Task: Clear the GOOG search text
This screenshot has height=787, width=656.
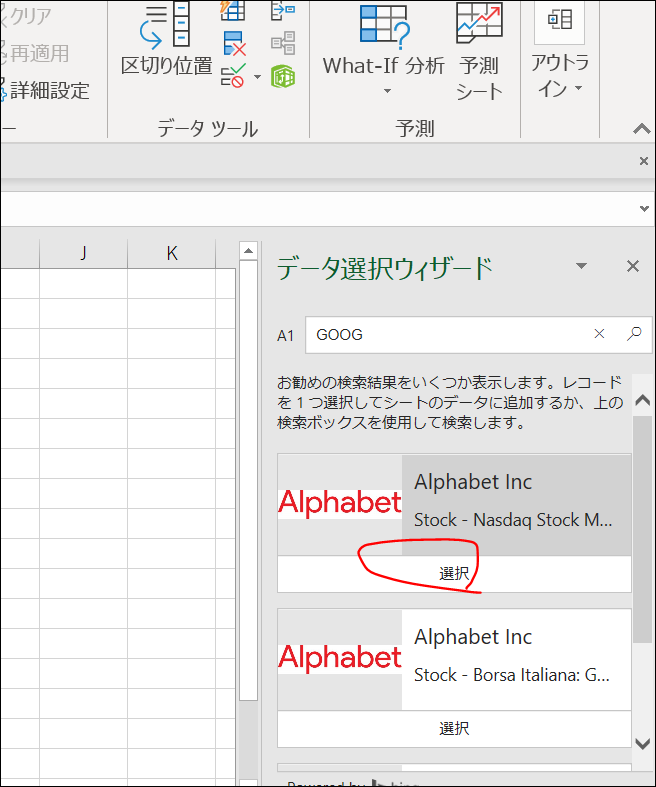Action: 599,334
